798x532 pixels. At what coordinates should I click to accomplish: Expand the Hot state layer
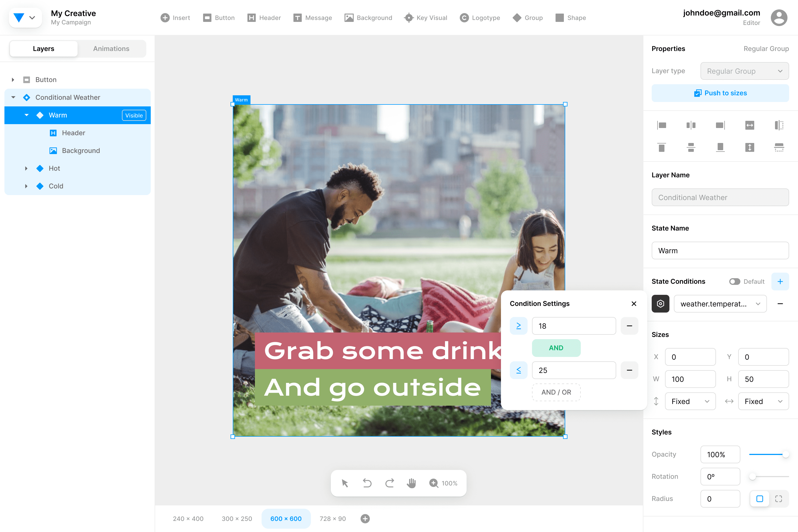(26, 168)
